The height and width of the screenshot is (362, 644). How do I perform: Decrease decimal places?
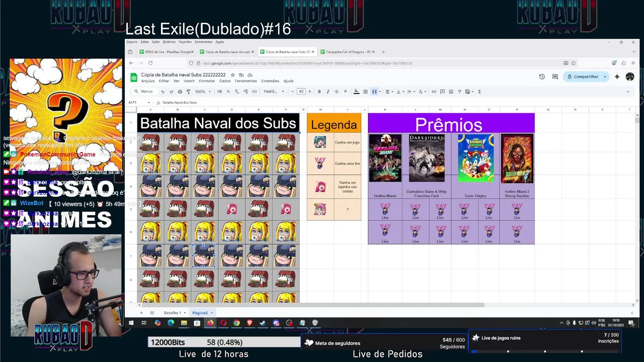click(x=236, y=92)
